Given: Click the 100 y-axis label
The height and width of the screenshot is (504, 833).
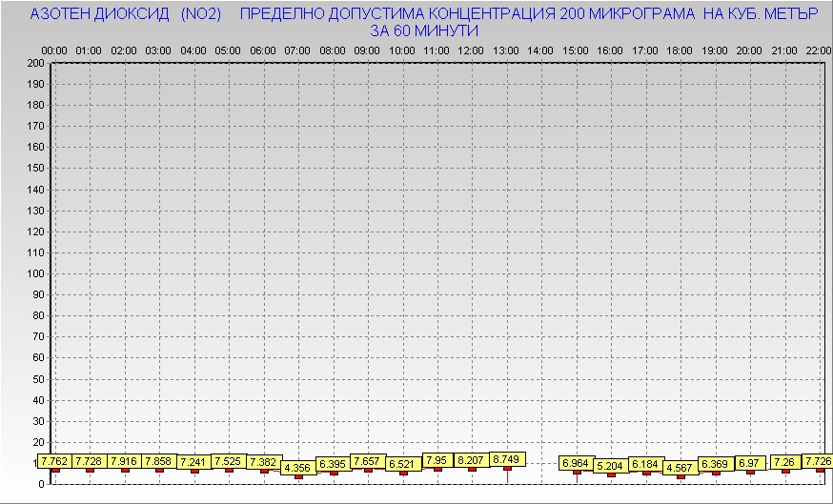Looking at the screenshot, I should click(35, 273).
